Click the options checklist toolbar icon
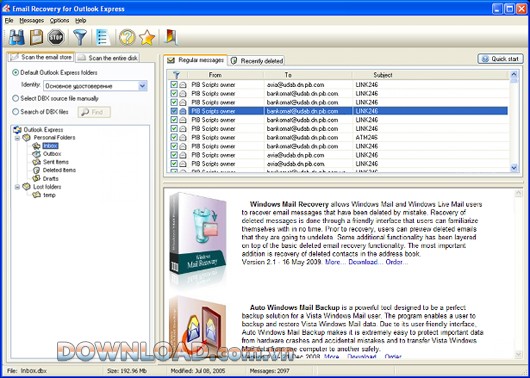The width and height of the screenshot is (530, 378). pyautogui.click(x=102, y=37)
